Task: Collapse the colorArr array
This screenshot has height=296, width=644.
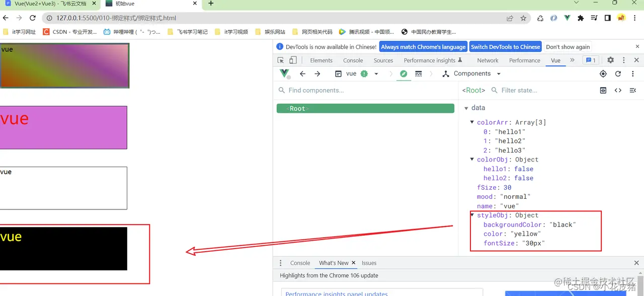Action: coord(472,122)
